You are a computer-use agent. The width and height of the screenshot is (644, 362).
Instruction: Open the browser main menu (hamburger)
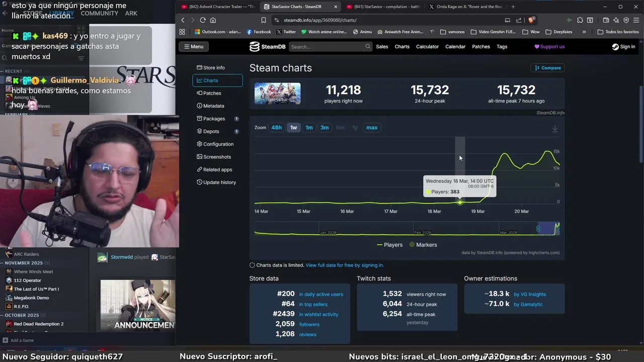pos(636,20)
